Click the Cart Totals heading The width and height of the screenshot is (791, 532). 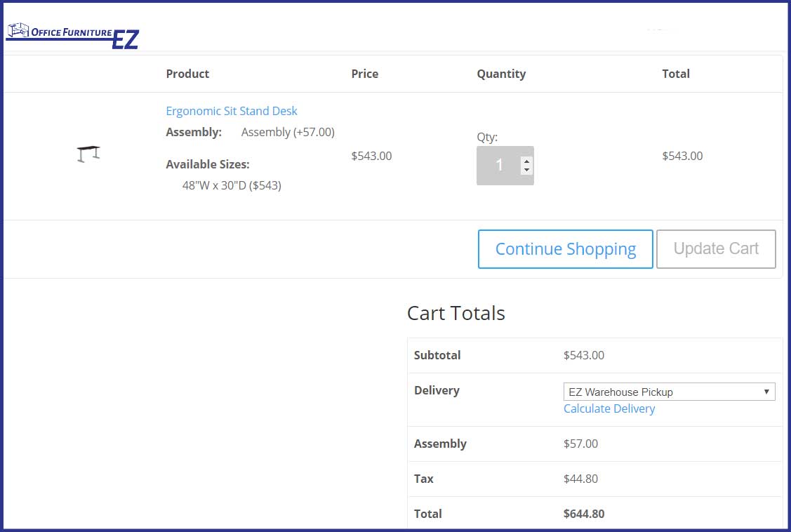pos(456,313)
